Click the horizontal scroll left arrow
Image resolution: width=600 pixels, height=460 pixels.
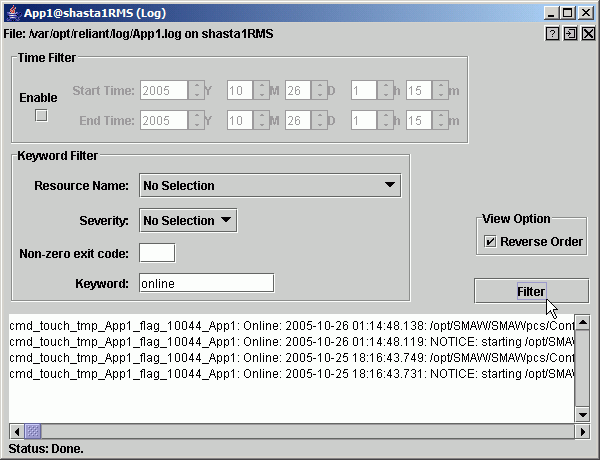point(17,431)
